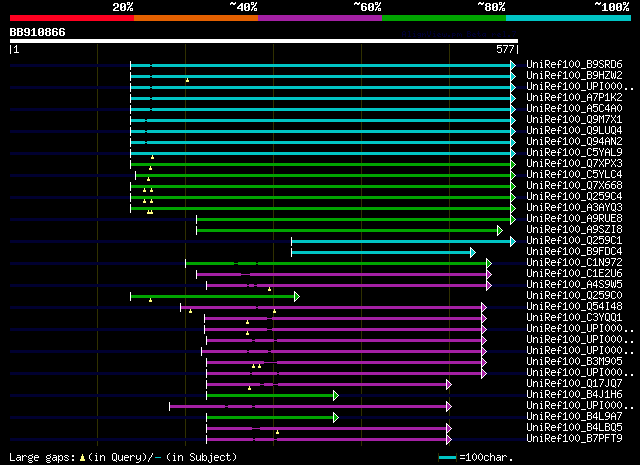Screen dimensions: 640x465
Task: Pick the UniRef100_C3YQQ1 label
Action: coord(574,318)
